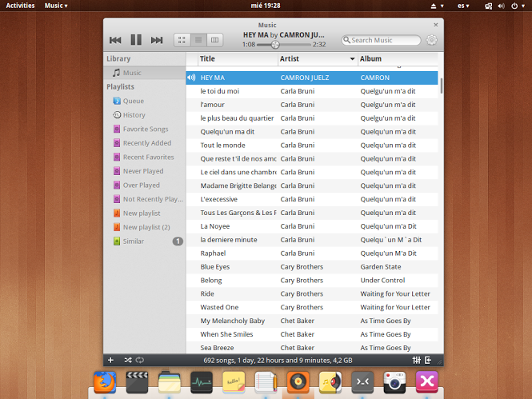Open the Similar playlist
Image resolution: width=532 pixels, height=399 pixels.
pyautogui.click(x=145, y=241)
